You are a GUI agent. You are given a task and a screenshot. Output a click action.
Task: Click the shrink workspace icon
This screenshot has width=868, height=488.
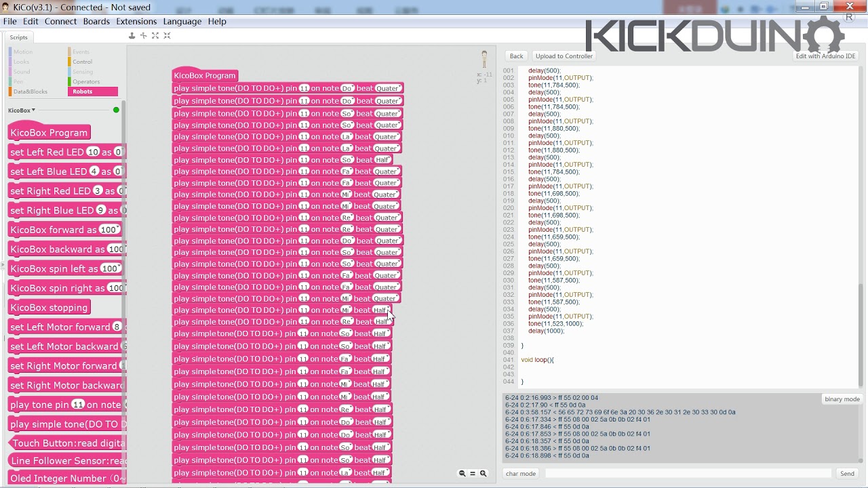click(x=167, y=35)
